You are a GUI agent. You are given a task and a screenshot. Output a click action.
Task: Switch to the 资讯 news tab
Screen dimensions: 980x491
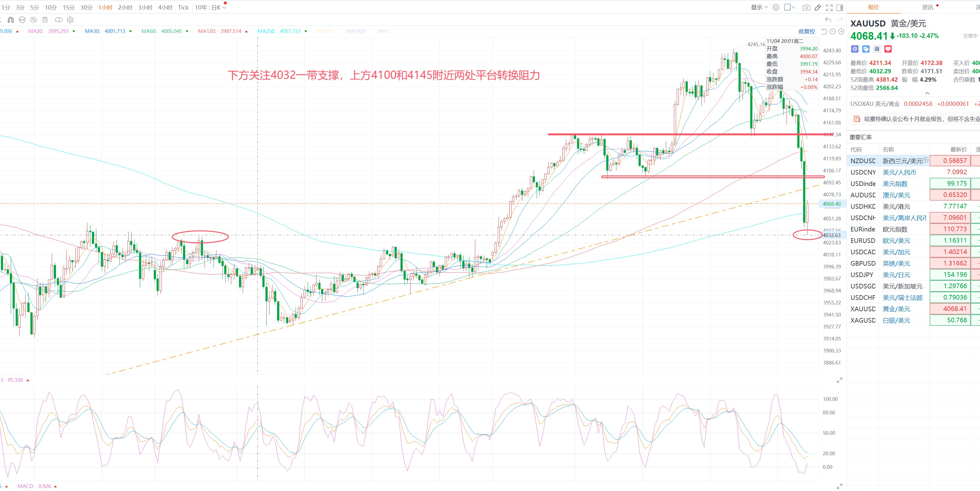[927, 7]
